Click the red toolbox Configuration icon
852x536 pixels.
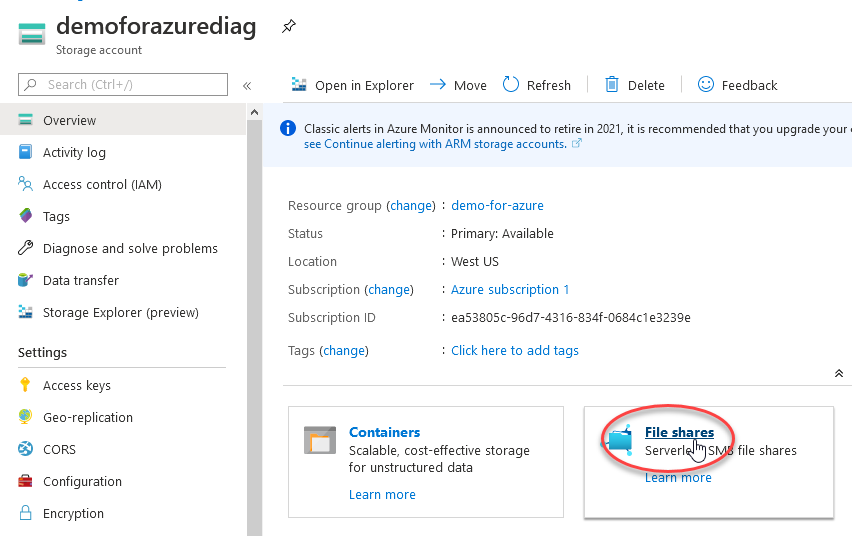[x=25, y=481]
